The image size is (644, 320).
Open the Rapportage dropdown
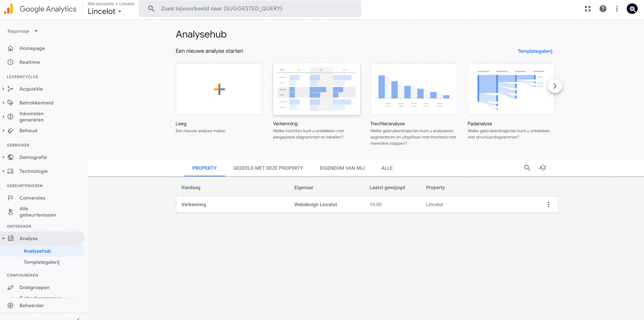[x=23, y=31]
